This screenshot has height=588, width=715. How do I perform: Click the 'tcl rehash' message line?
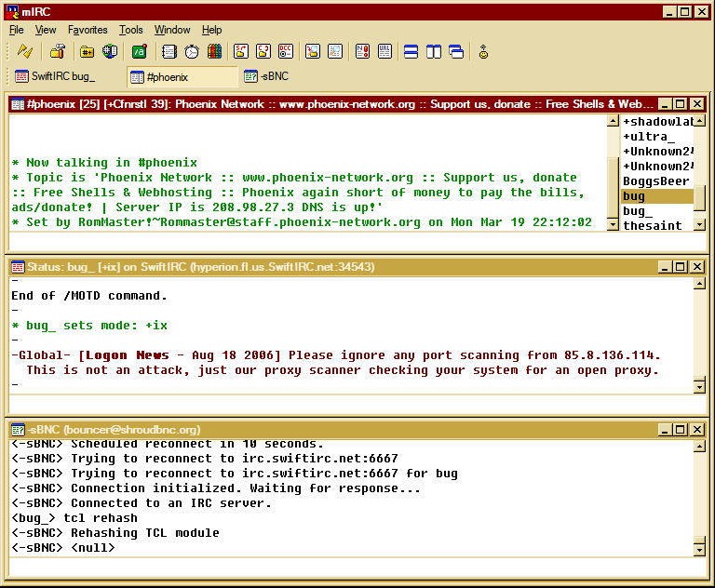[x=74, y=518]
